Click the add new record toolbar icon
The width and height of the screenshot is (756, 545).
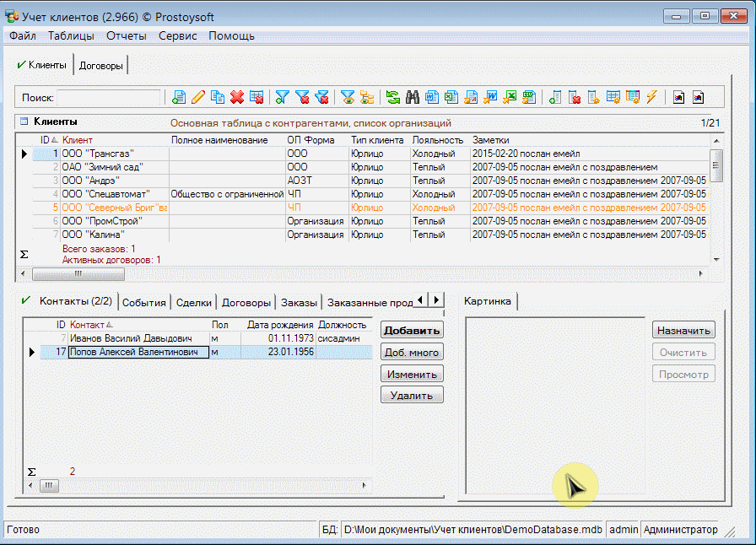179,97
